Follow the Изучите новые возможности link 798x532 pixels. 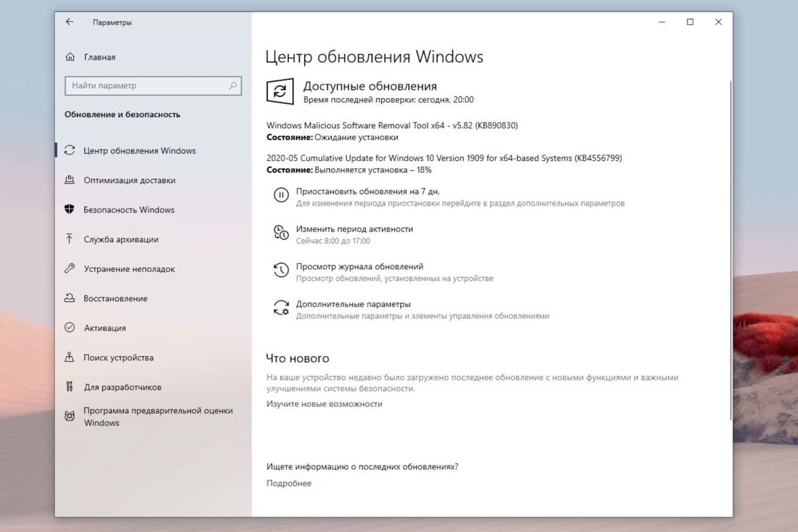(325, 403)
